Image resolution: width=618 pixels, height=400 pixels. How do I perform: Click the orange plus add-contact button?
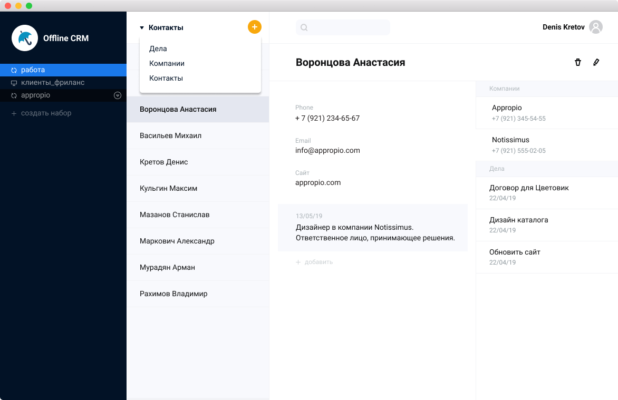(254, 27)
